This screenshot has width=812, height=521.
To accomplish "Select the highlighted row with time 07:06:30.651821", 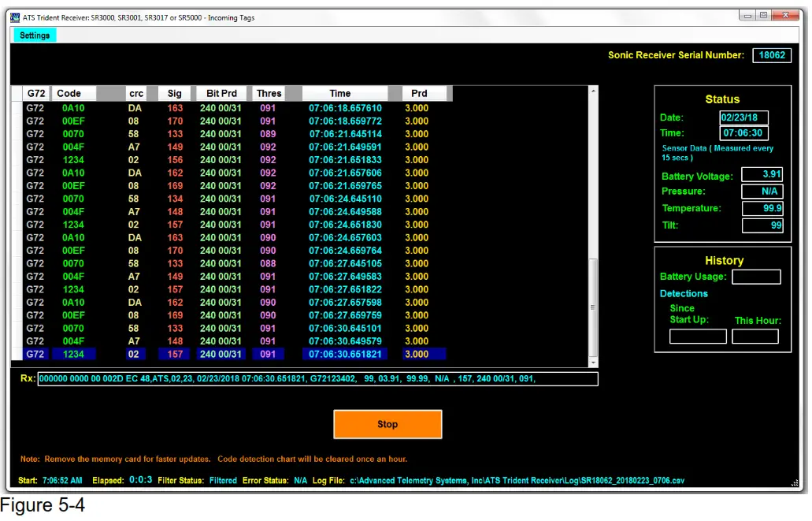I will 236,354.
